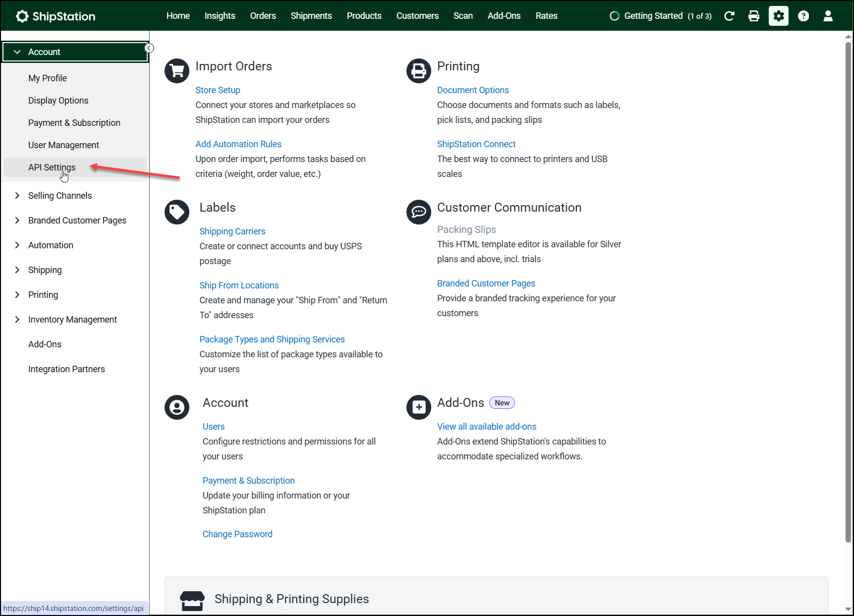Open the Insights menu
This screenshot has height=616, width=854.
[220, 16]
